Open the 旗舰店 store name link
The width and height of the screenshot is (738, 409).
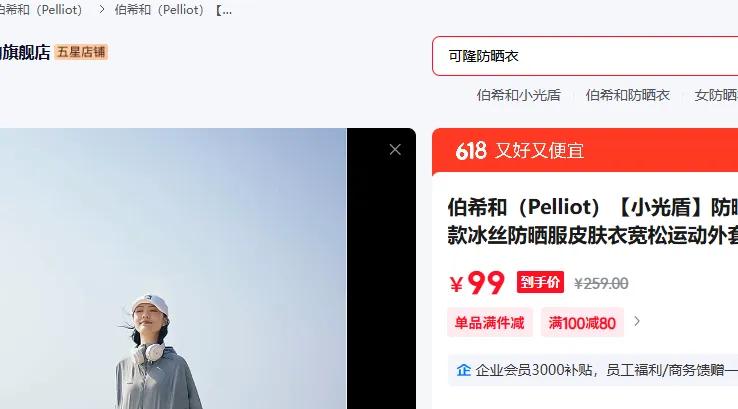click(x=25, y=52)
